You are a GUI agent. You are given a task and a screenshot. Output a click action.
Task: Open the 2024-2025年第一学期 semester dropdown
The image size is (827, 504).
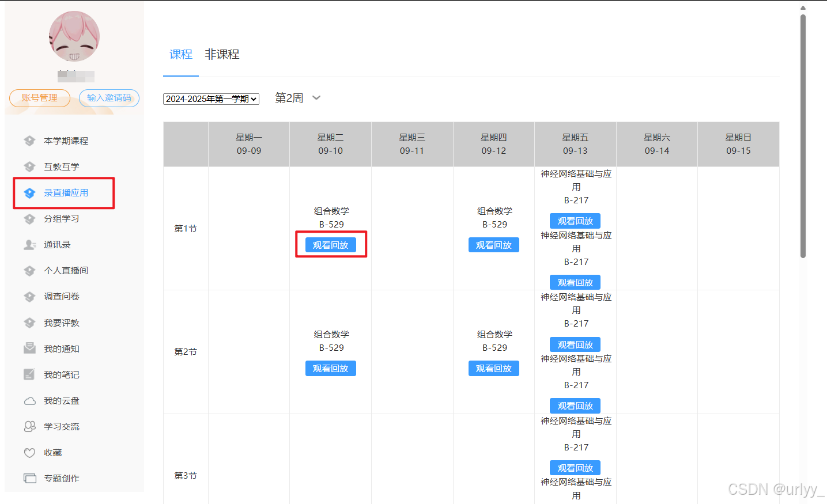211,99
